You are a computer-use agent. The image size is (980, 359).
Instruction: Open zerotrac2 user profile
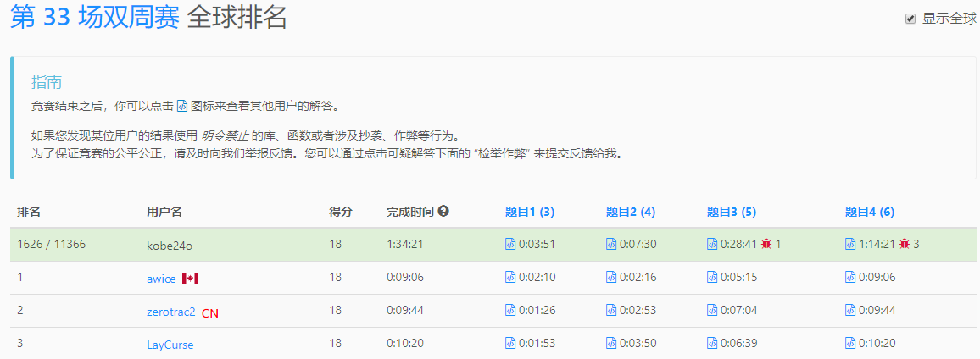171,311
